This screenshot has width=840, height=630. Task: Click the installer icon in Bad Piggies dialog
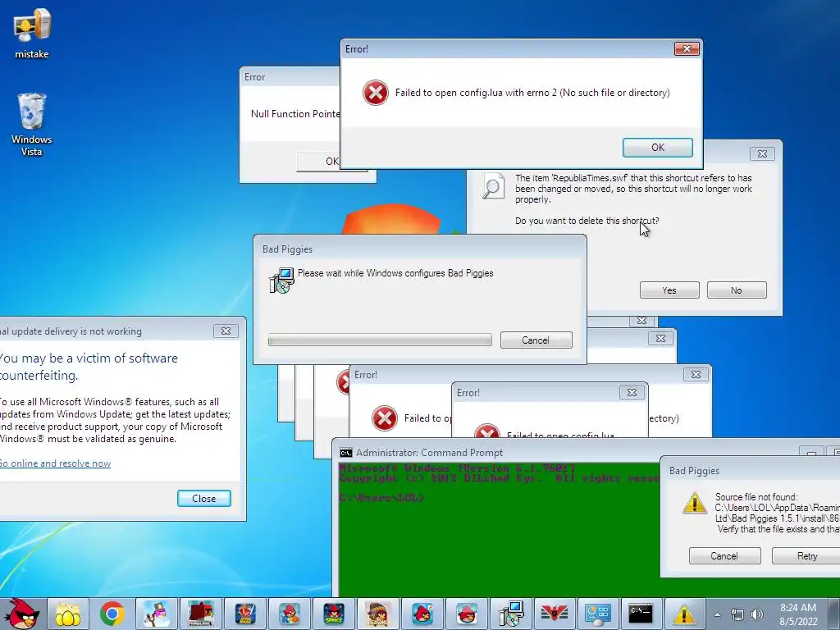(x=281, y=281)
